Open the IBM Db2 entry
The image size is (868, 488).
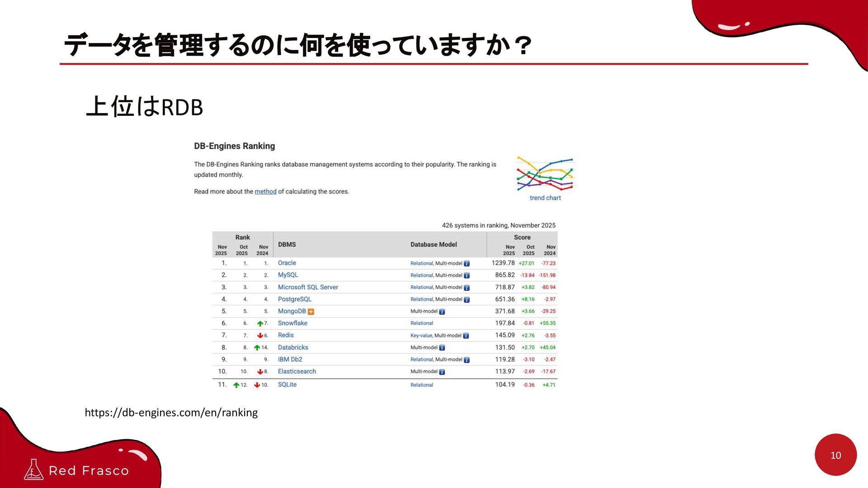[290, 360]
